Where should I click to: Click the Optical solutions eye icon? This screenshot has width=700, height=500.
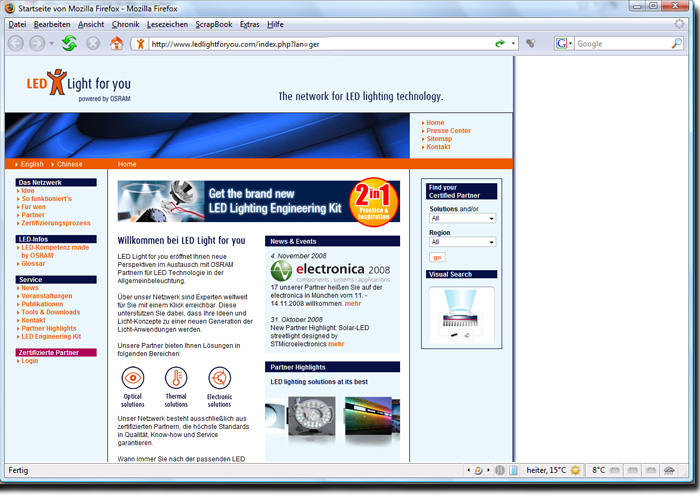[133, 378]
